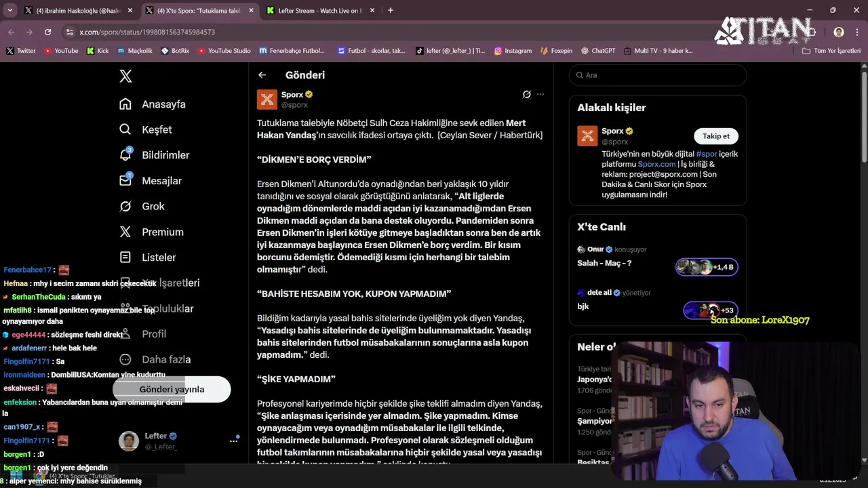Open Fenerbahçe Futbol bookmark
This screenshot has height=488, width=868.
pyautogui.click(x=292, y=51)
